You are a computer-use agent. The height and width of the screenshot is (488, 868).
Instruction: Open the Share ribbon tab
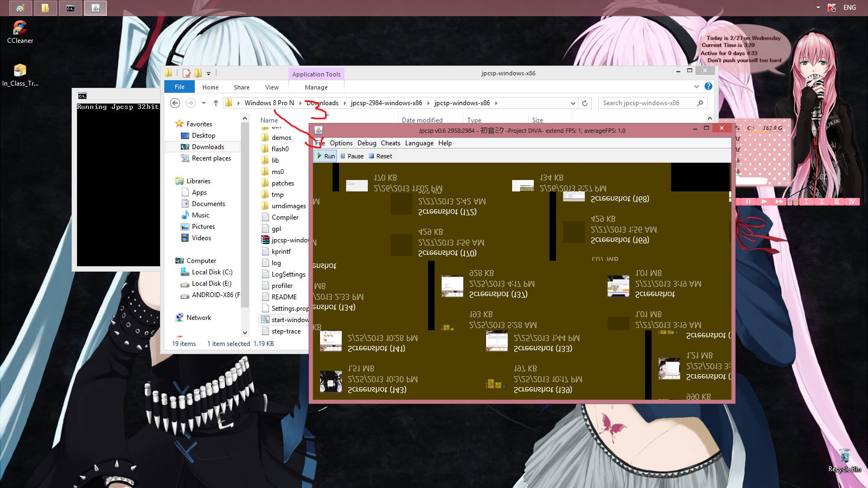(242, 87)
